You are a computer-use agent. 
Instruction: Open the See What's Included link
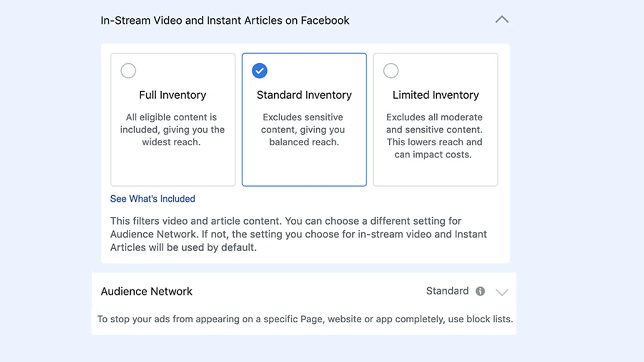pyautogui.click(x=152, y=199)
